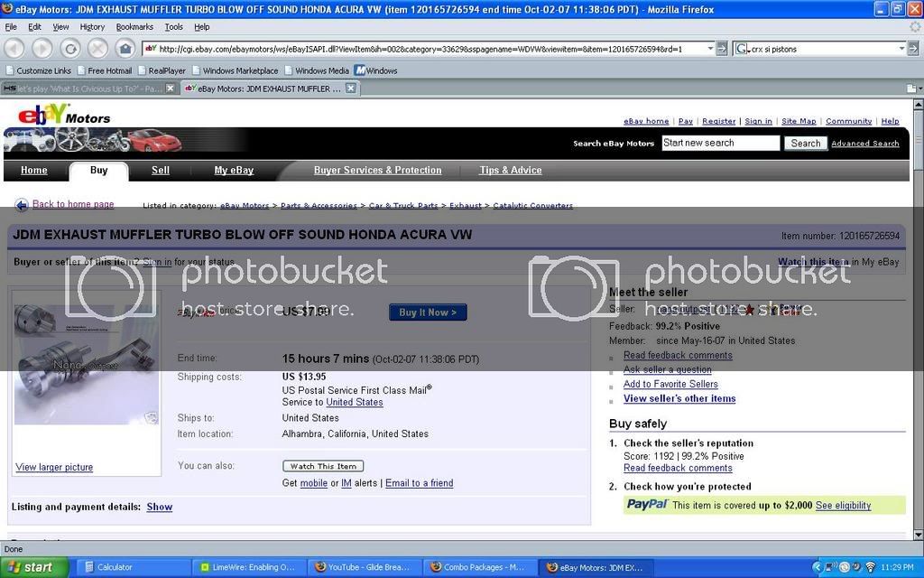Image resolution: width=924 pixels, height=578 pixels.
Task: Click the Buy It Now button
Action: click(x=428, y=312)
